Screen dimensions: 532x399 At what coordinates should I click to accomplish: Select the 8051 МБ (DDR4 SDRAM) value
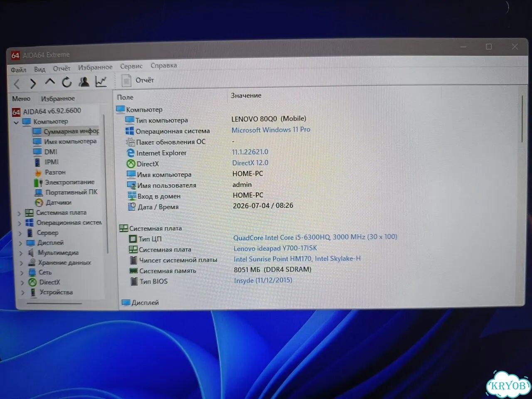(272, 269)
